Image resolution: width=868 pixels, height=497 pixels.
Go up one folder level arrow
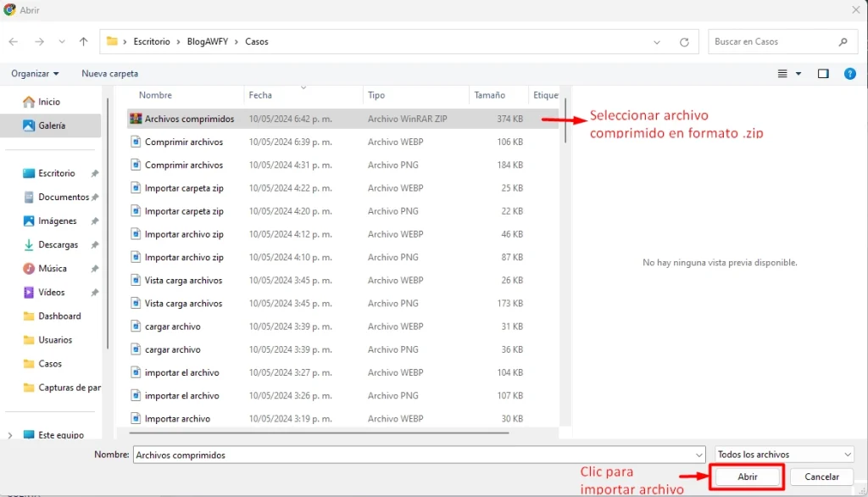pyautogui.click(x=84, y=42)
